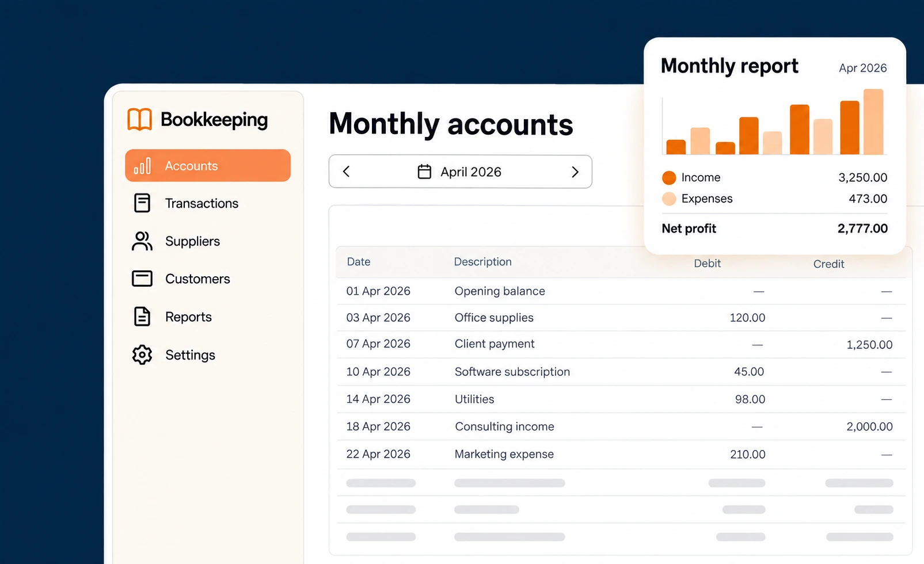This screenshot has height=564, width=924.
Task: Open the Transactions section label
Action: pos(201,203)
